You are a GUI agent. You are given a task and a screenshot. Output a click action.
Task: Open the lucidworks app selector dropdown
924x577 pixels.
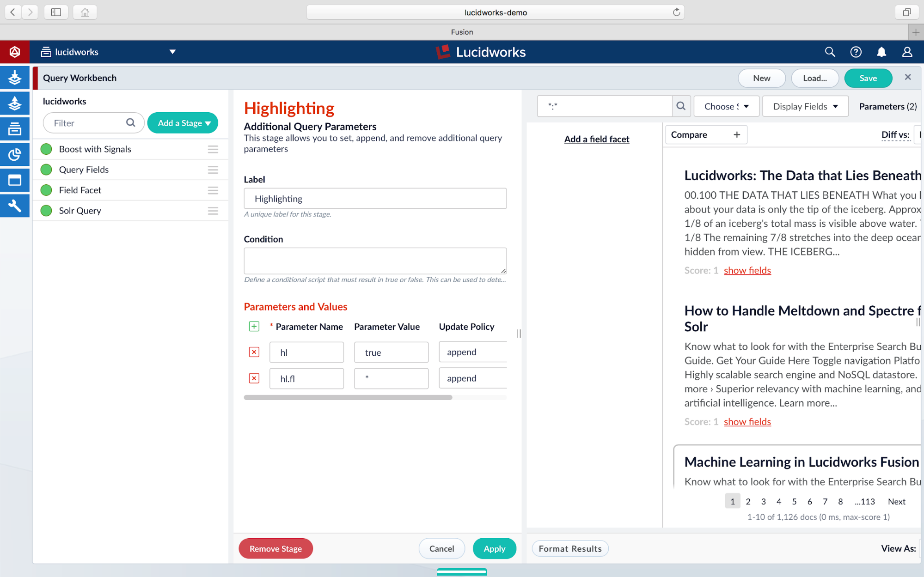point(109,52)
